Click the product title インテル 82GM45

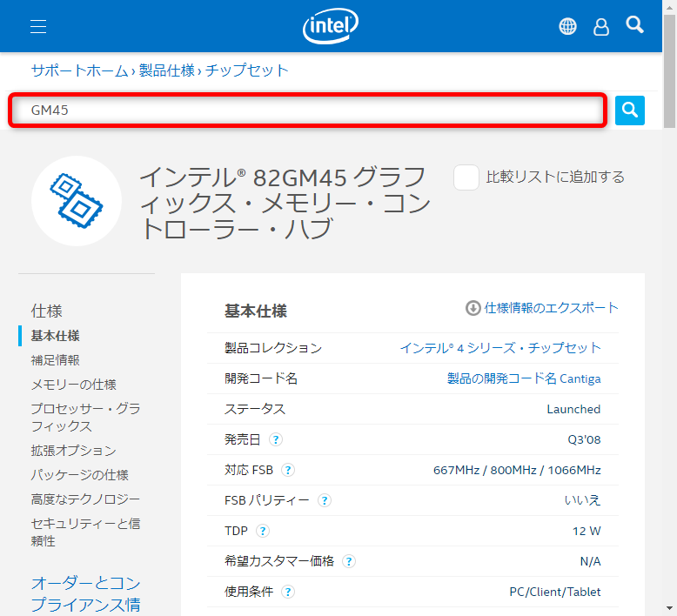285,203
